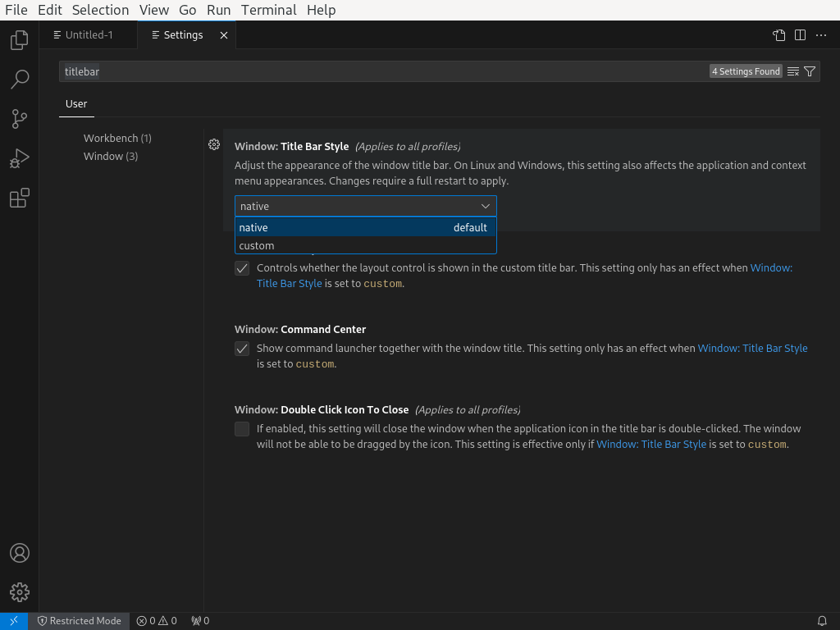840x630 pixels.
Task: Click the Window: Double Click Icon To Close heading
Action: (322, 410)
